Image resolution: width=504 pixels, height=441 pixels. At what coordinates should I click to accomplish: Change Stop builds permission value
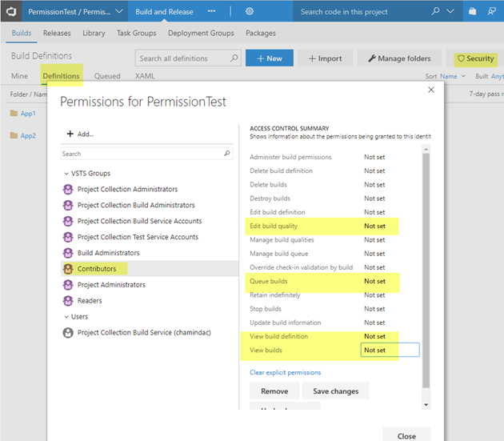[x=374, y=309]
